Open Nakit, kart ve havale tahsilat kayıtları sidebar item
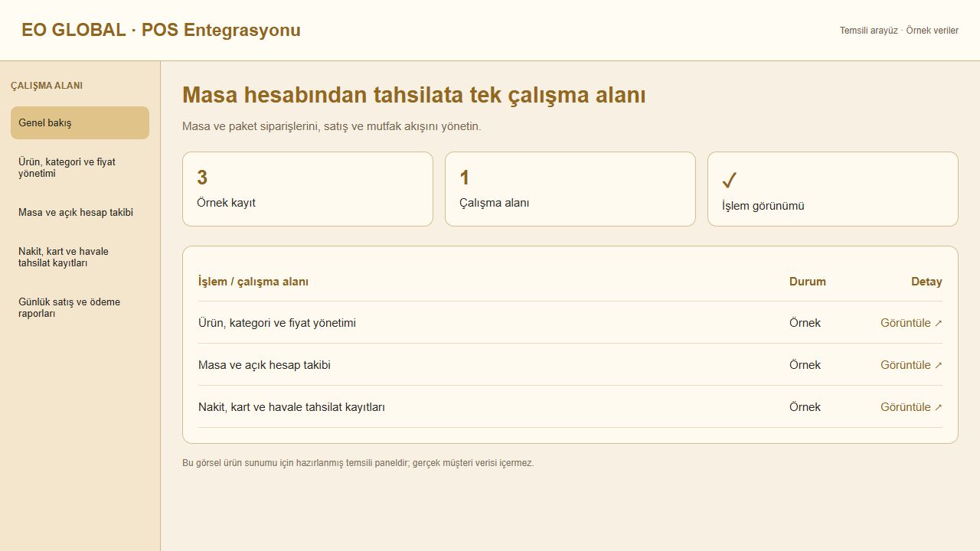This screenshot has height=551, width=980. 80,257
